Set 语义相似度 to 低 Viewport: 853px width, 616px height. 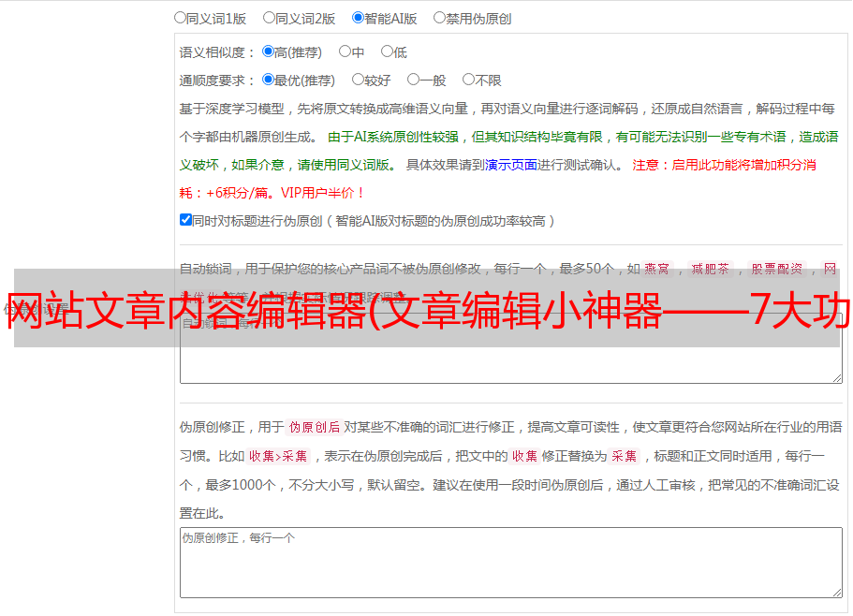387,51
